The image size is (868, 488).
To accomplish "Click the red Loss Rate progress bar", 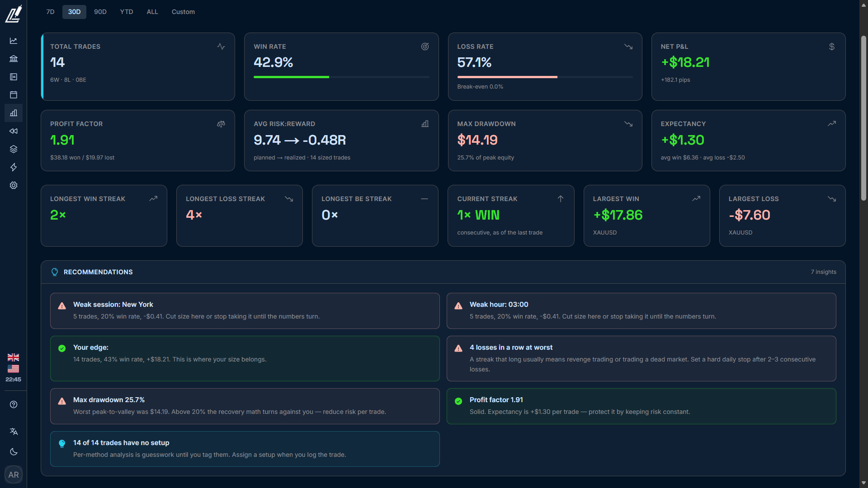I will click(507, 77).
